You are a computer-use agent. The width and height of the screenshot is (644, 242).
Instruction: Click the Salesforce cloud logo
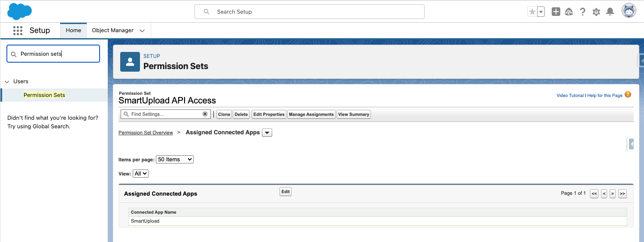20,11
